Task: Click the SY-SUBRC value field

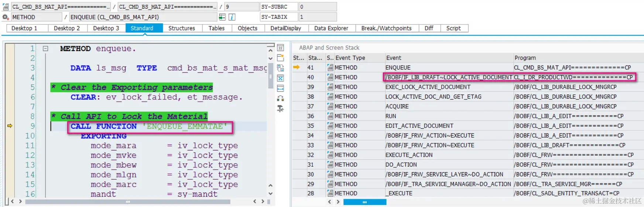Action: click(x=318, y=7)
